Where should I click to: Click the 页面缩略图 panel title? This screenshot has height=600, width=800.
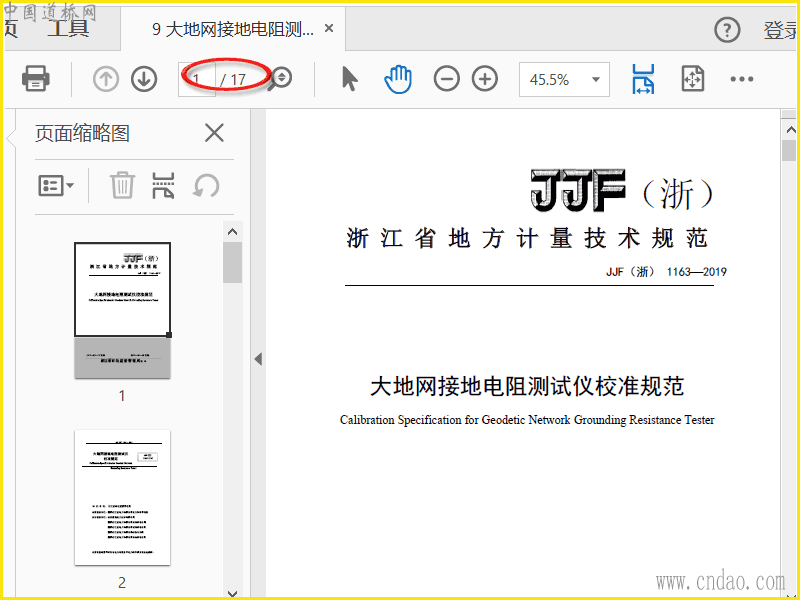[82, 133]
